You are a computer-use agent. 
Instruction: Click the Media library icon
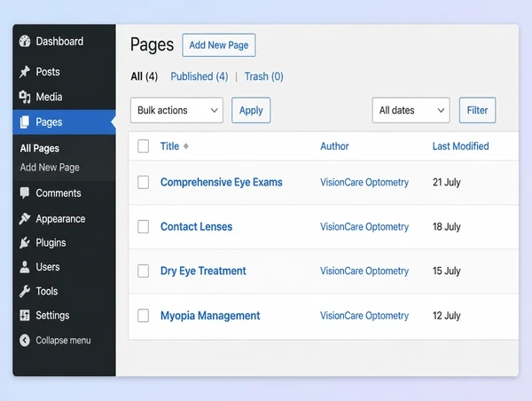(25, 97)
